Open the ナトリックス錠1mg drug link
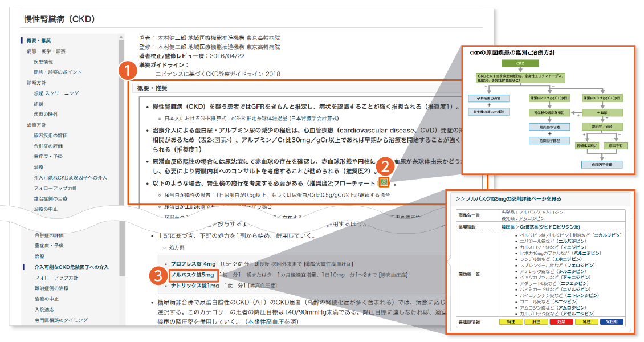This screenshot has height=342, width=644. pos(194,285)
